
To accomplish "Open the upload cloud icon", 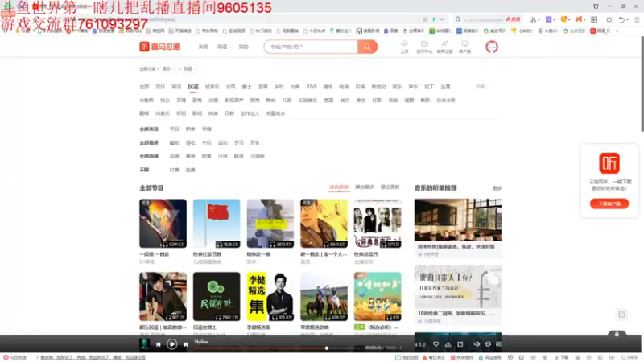I will pyautogui.click(x=404, y=47).
